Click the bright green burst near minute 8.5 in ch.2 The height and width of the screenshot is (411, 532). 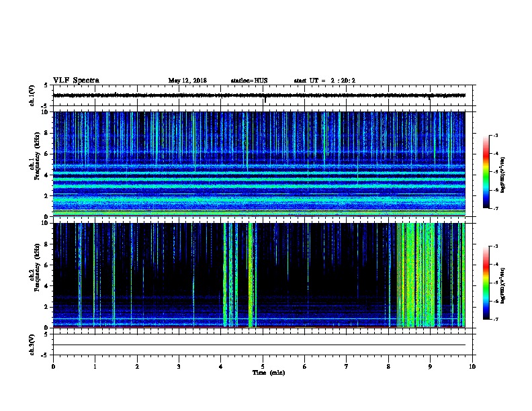(x=416, y=275)
